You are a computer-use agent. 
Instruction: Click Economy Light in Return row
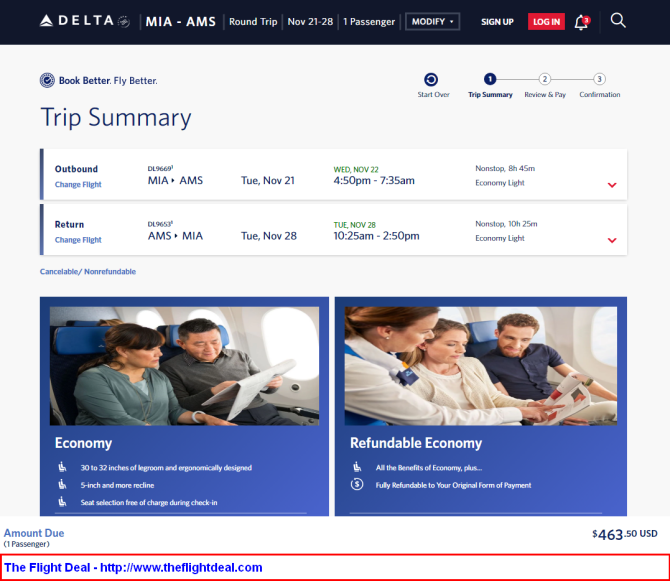500,238
